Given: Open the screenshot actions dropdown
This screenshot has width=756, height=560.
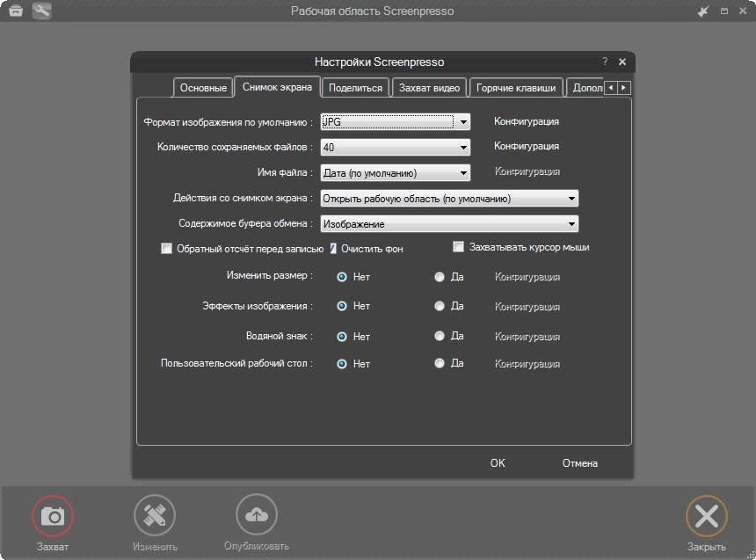Looking at the screenshot, I should tap(449, 199).
